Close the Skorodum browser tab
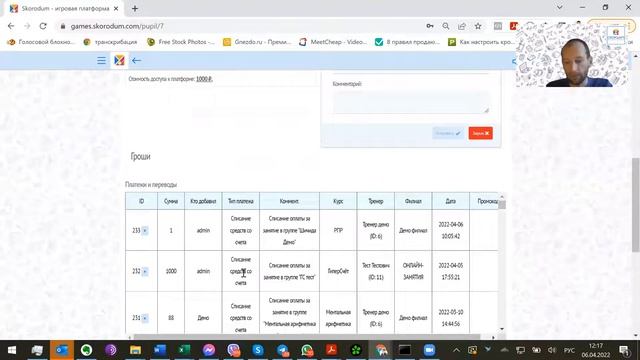 (116, 8)
